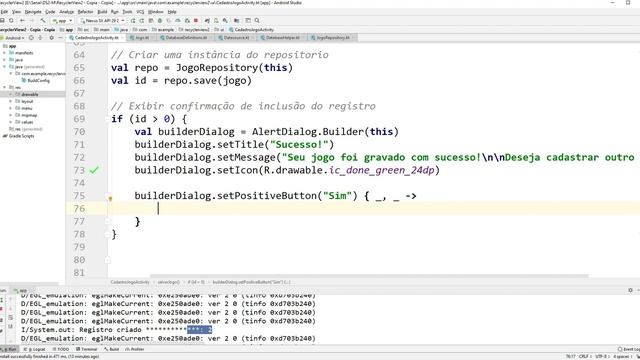Expand the values folder
Viewport: 640px width, 360px height.
click(x=11, y=122)
